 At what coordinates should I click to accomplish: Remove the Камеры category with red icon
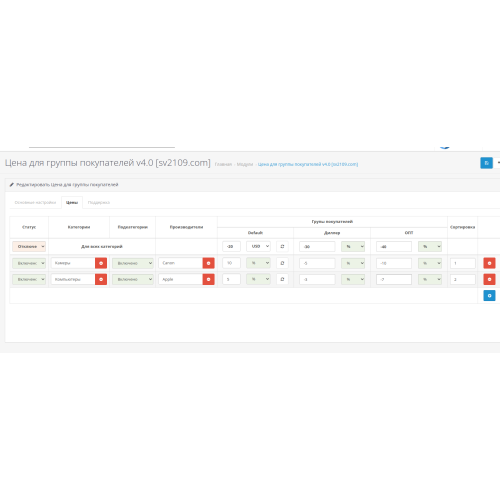[x=101, y=263]
